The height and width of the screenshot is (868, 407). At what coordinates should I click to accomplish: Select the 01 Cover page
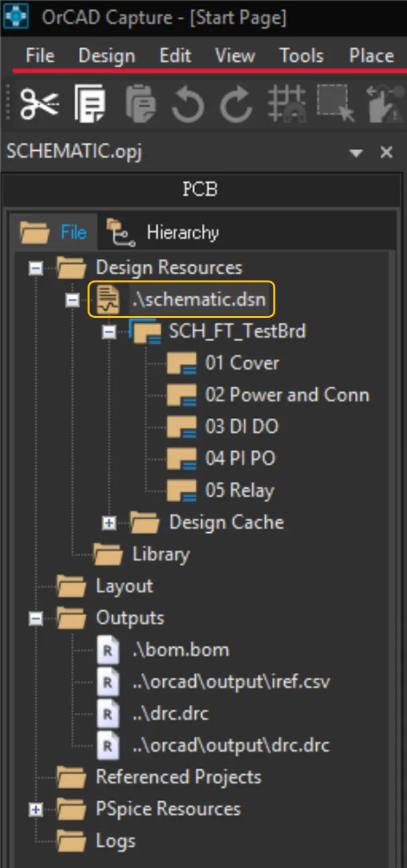(x=242, y=363)
